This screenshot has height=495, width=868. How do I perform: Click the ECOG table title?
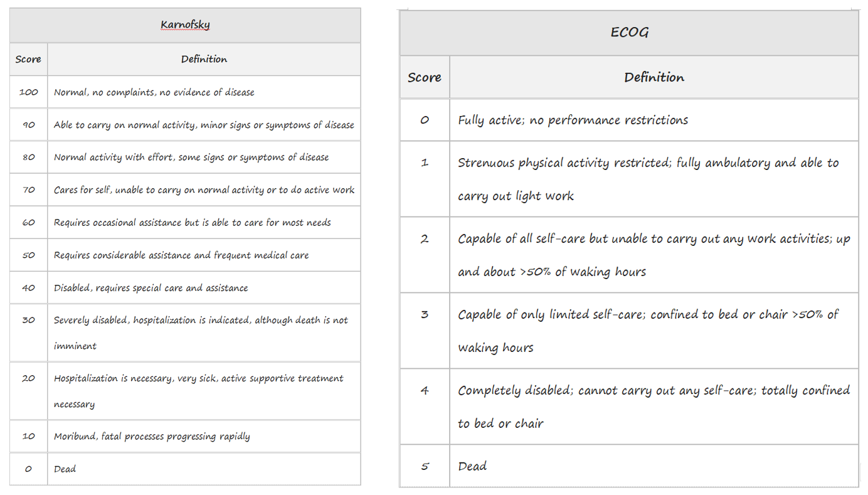click(x=629, y=33)
